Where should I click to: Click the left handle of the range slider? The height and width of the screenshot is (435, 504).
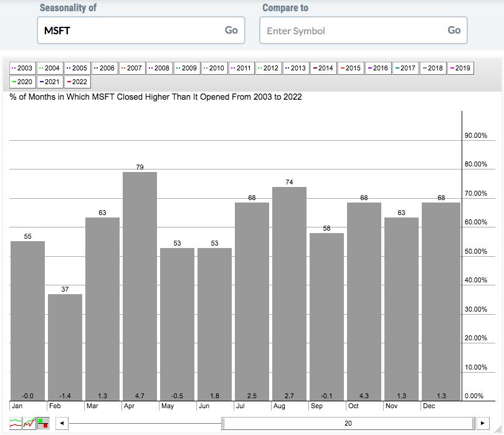[x=223, y=423]
